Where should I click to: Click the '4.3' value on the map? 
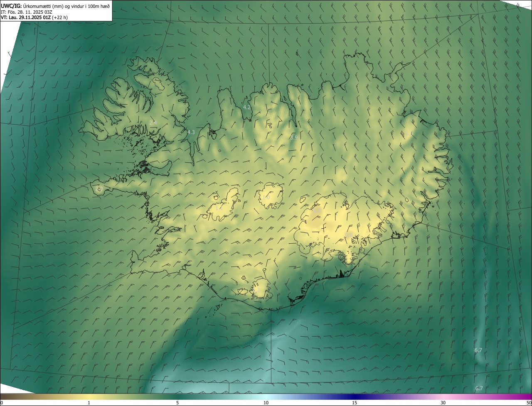click(x=191, y=132)
